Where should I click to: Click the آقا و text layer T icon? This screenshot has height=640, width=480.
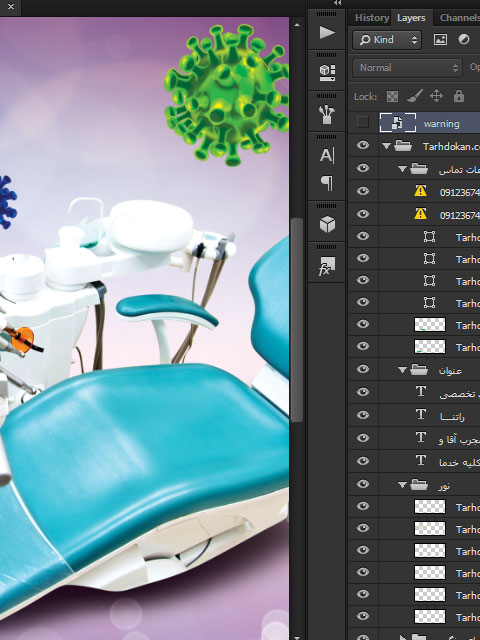(x=421, y=438)
